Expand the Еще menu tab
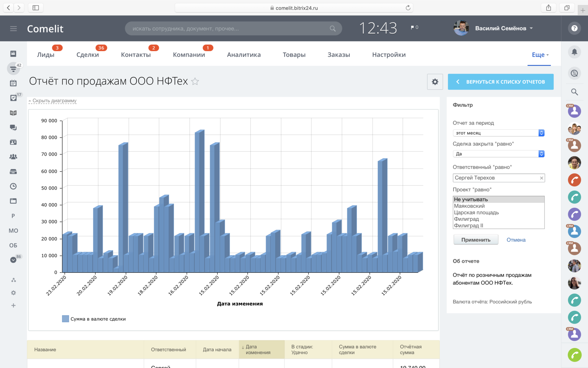This screenshot has width=588, height=368. tap(540, 55)
